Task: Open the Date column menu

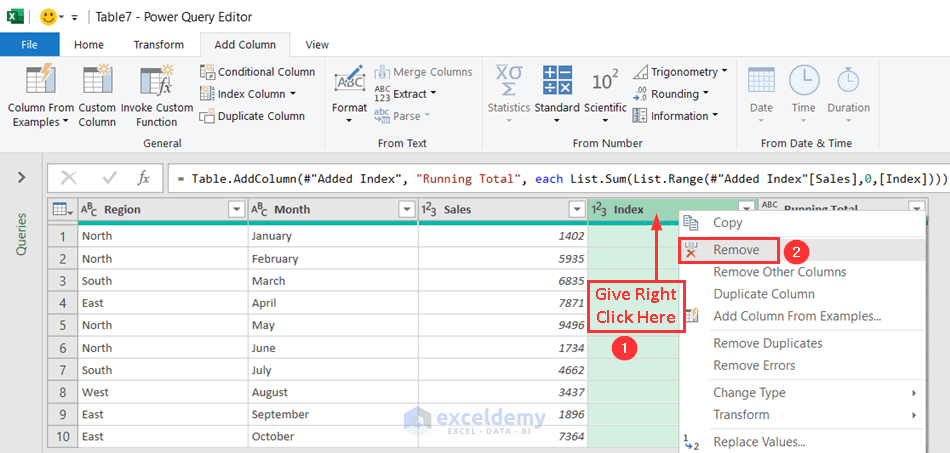Action: [x=761, y=94]
